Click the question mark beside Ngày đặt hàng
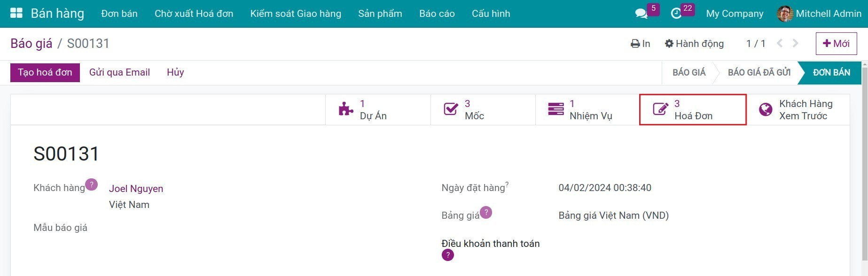The height and width of the screenshot is (276, 868). (x=507, y=184)
